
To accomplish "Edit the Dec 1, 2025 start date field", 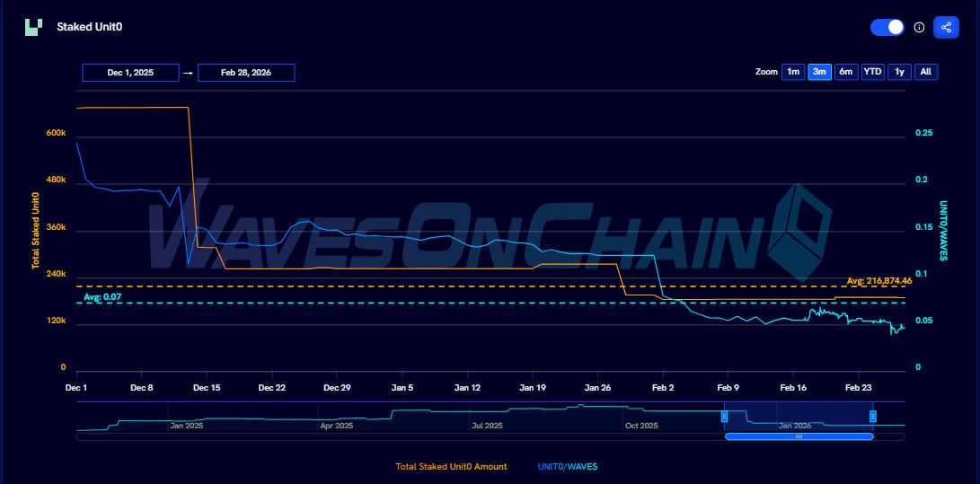I will coord(130,73).
